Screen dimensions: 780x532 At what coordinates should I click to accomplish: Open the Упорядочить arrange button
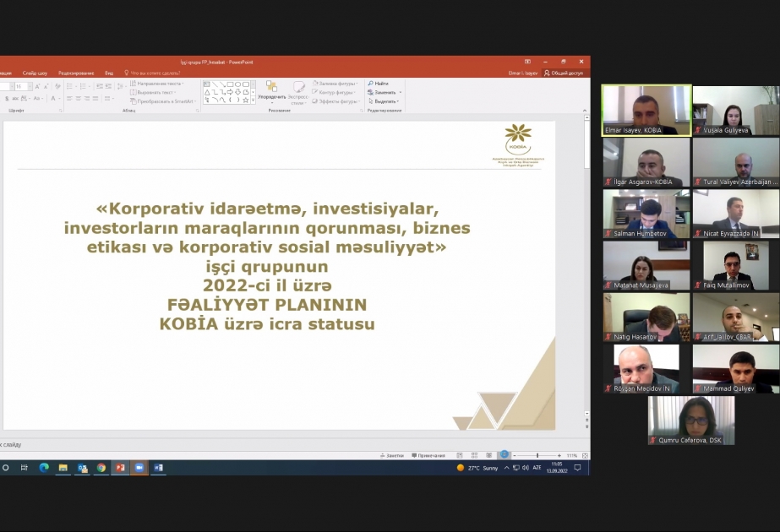[271, 93]
